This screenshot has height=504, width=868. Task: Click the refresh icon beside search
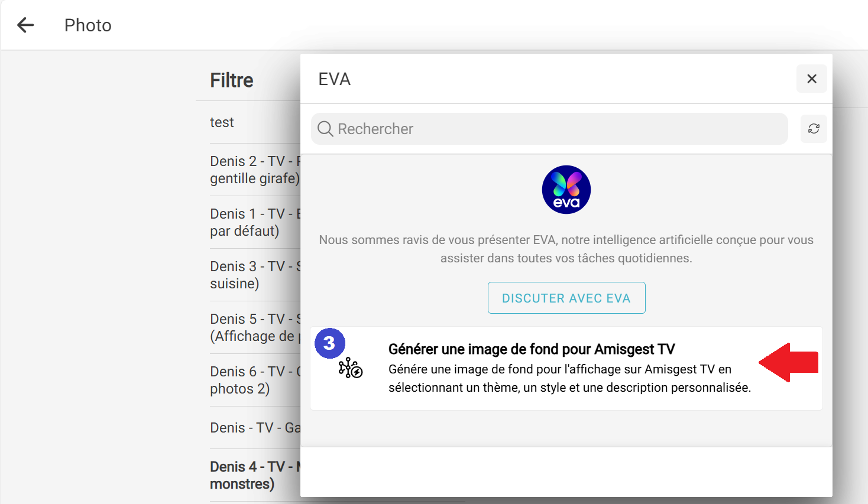(814, 129)
